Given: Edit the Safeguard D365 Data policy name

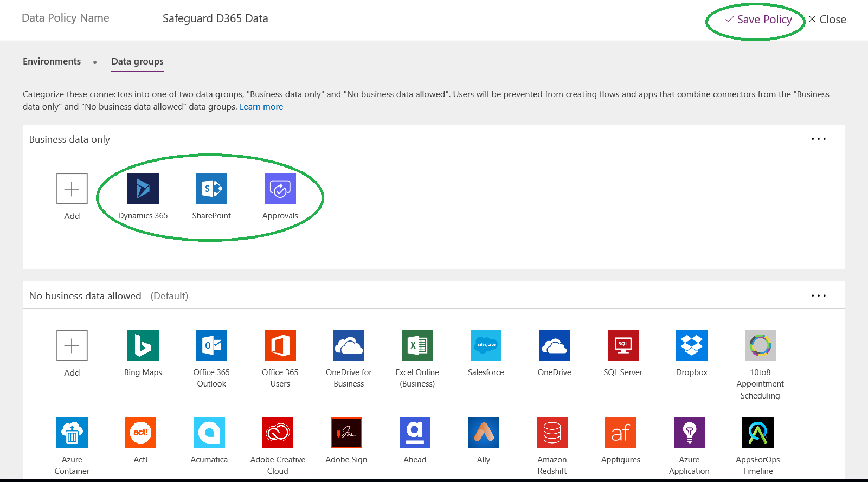Looking at the screenshot, I should (215, 18).
